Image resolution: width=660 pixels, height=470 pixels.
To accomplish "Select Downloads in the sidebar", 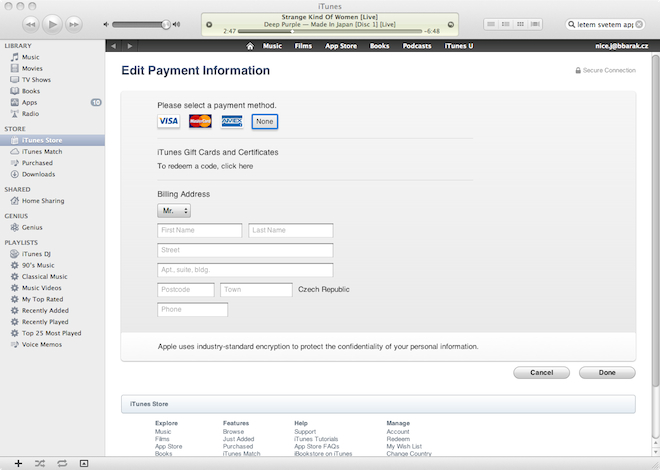I will [x=52, y=174].
